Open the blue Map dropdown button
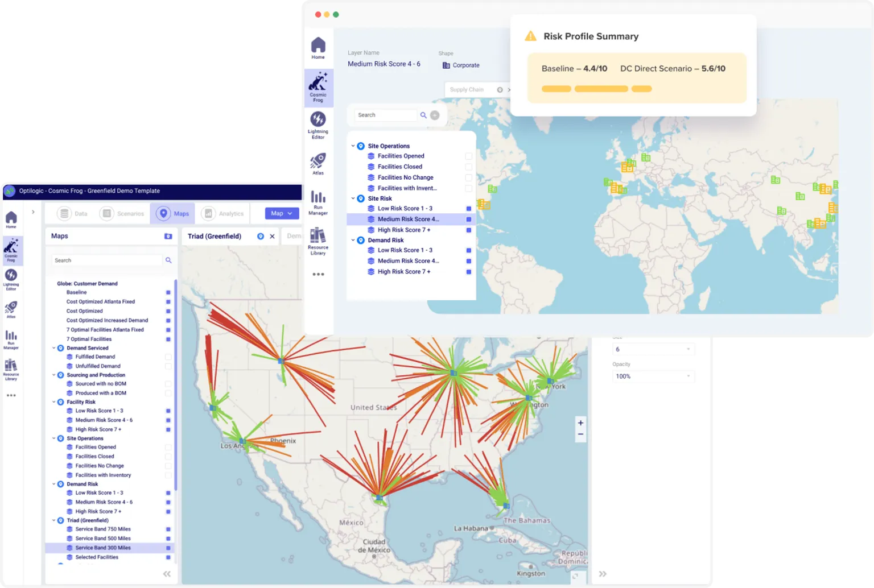Viewport: 874px width, 588px height. (282, 213)
